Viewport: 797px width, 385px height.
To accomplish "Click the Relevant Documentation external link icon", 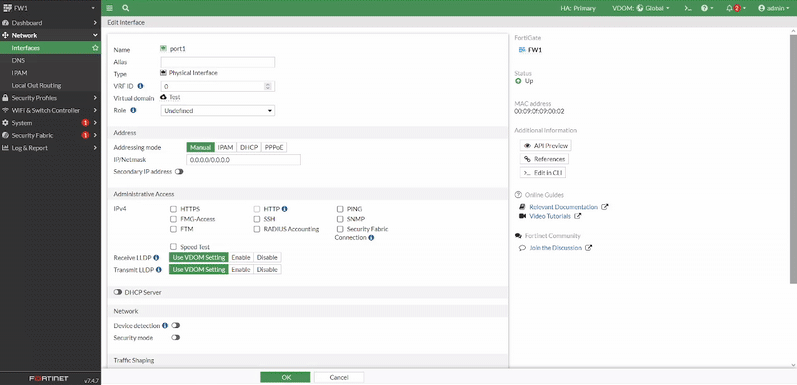I will click(604, 207).
